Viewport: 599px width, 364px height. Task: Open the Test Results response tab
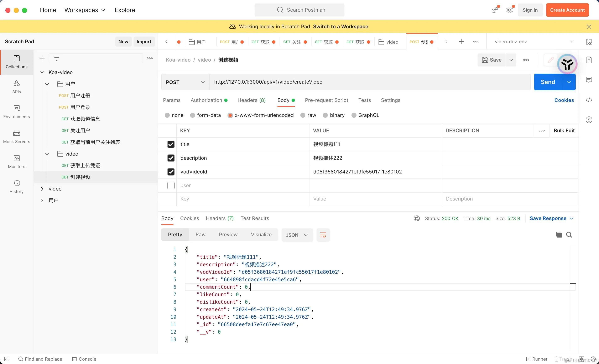tap(255, 218)
